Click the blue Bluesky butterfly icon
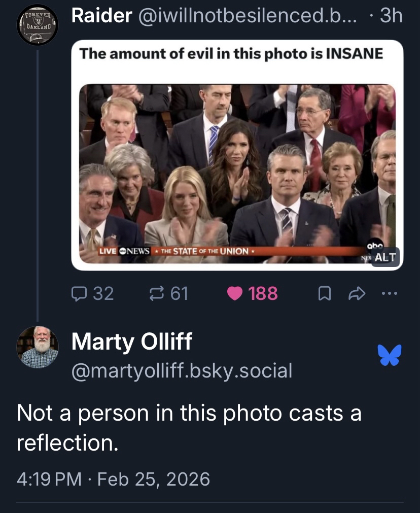 [x=389, y=355]
